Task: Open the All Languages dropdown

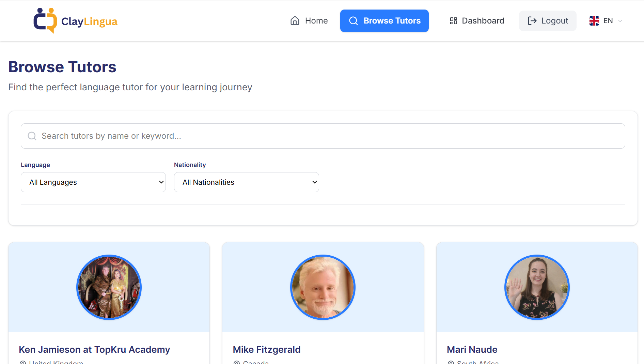Action: (x=93, y=182)
